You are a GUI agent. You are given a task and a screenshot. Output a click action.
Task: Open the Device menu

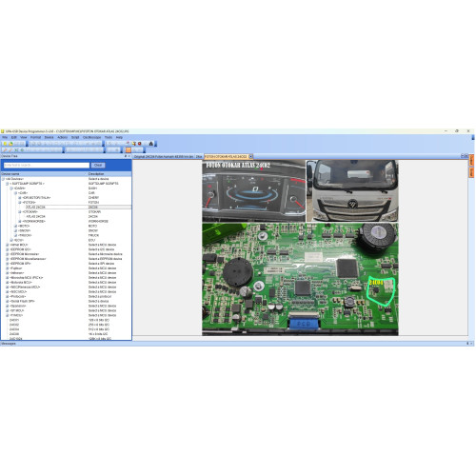point(49,137)
